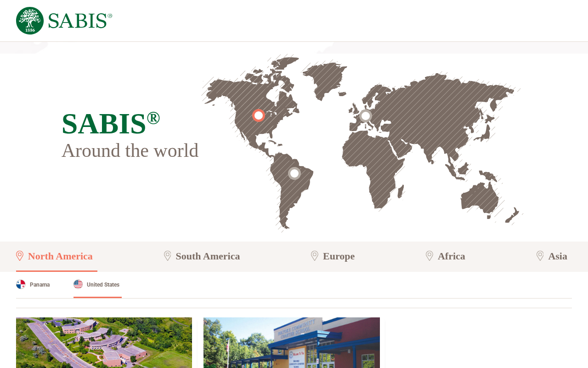
Task: Switch to the South America tab
Action: [202, 256]
